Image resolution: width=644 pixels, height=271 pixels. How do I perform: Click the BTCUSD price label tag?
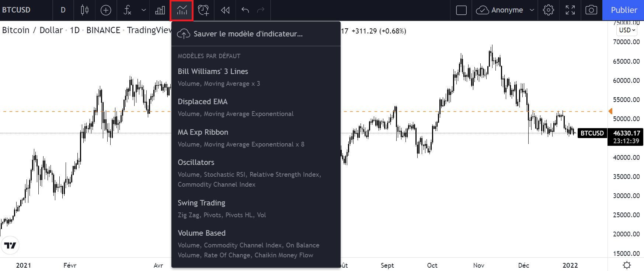(592, 133)
